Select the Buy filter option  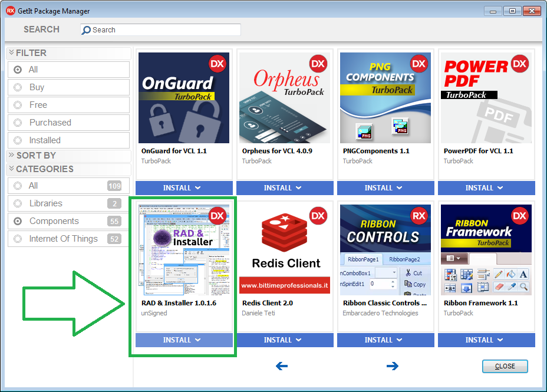pyautogui.click(x=69, y=87)
